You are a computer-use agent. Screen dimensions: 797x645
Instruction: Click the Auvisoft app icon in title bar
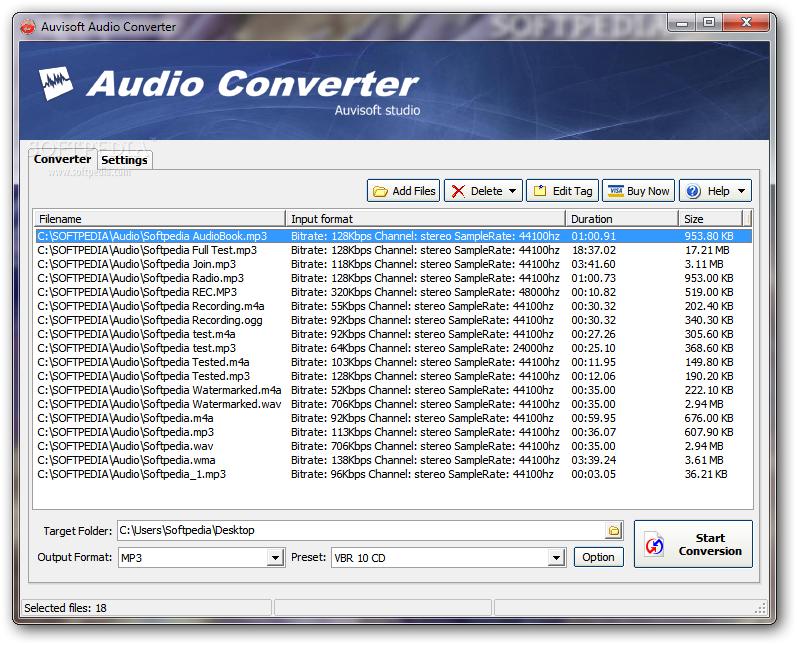pyautogui.click(x=28, y=26)
